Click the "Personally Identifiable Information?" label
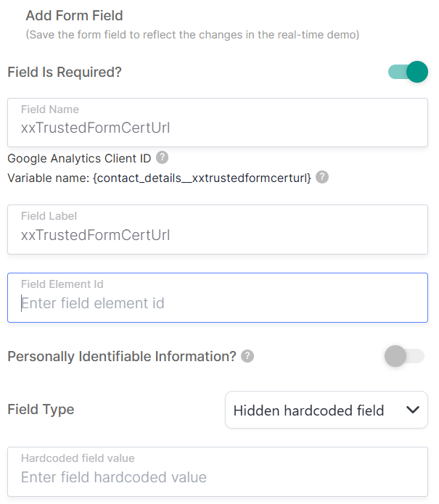439x504 pixels. pyautogui.click(x=122, y=357)
